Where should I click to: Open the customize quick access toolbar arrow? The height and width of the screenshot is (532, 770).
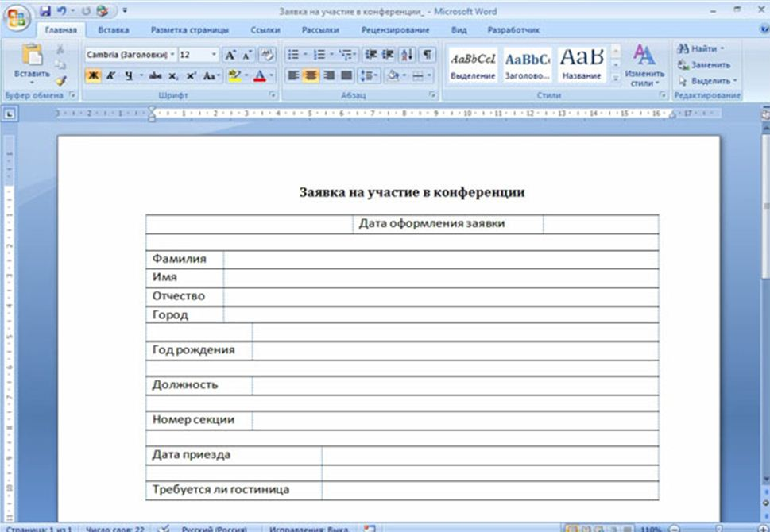click(125, 11)
